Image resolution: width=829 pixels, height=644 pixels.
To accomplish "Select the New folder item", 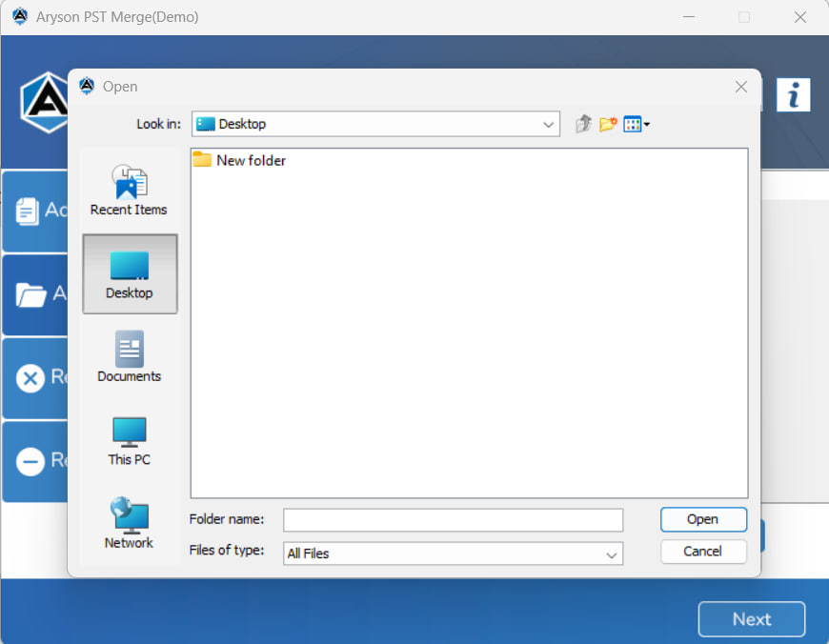I will point(239,160).
